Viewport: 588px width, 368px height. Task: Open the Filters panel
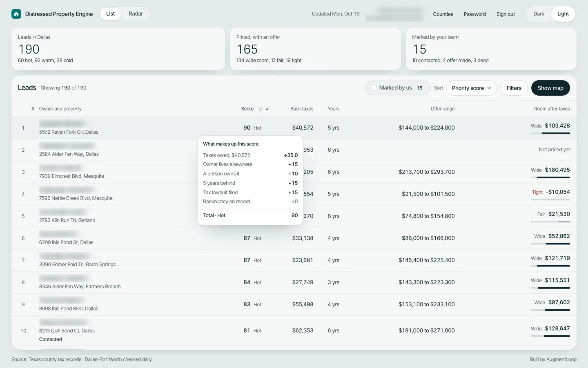pos(514,88)
